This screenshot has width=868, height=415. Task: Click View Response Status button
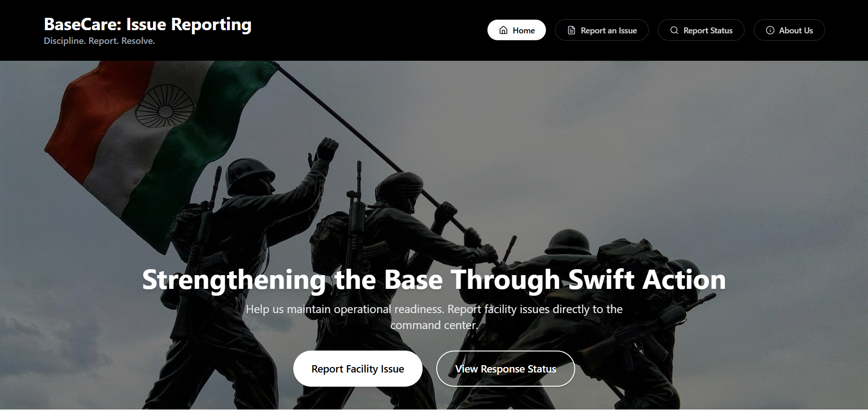[x=506, y=368]
